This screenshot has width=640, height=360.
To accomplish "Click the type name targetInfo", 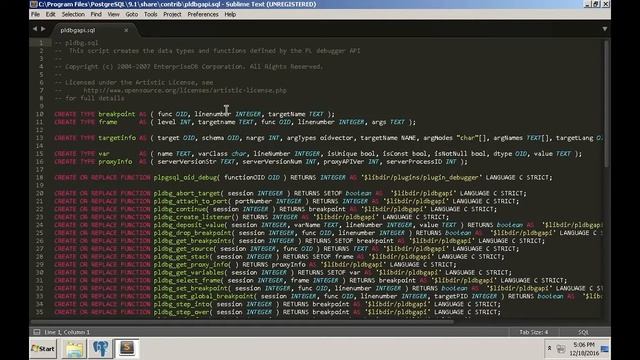I will tap(117, 138).
